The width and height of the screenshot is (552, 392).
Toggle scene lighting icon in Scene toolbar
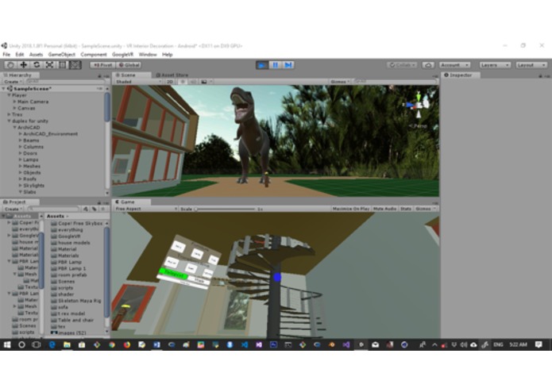[183, 82]
